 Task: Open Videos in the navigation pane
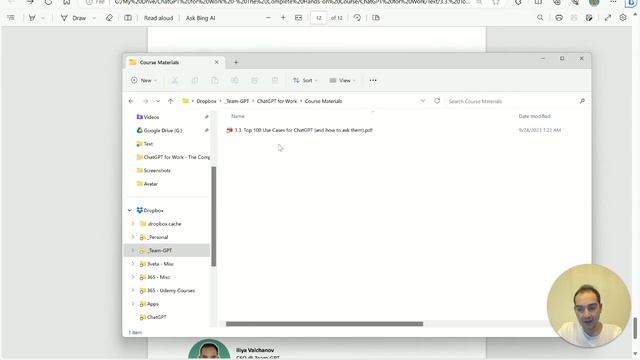coord(151,117)
